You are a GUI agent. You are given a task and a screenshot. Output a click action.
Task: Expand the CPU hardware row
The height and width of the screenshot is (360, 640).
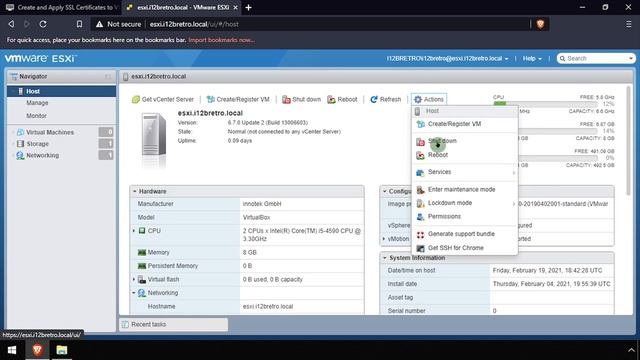[x=134, y=231]
